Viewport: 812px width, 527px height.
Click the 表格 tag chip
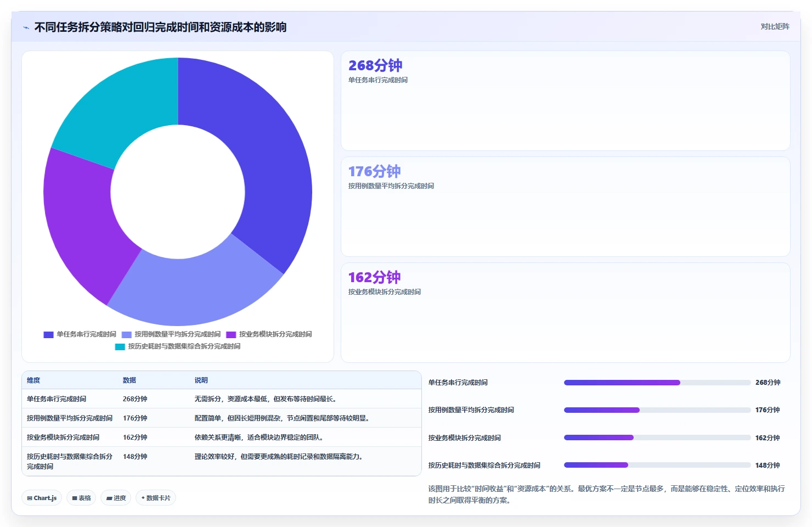(x=81, y=498)
